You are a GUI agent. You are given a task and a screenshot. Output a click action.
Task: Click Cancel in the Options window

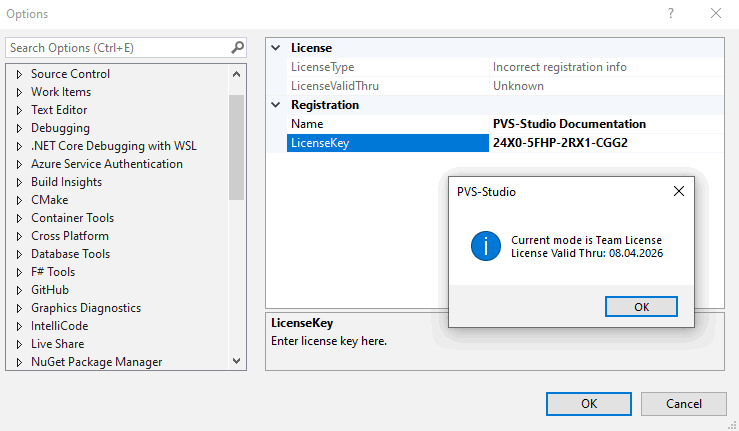click(683, 404)
